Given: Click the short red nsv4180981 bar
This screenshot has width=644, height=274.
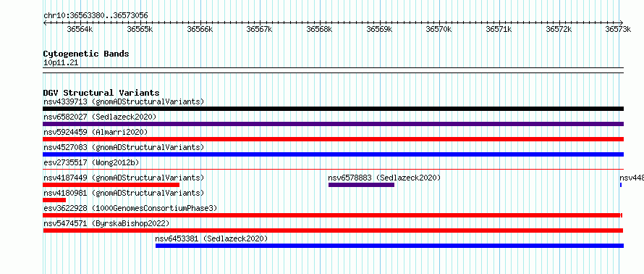Looking at the screenshot, I should 54,200.
